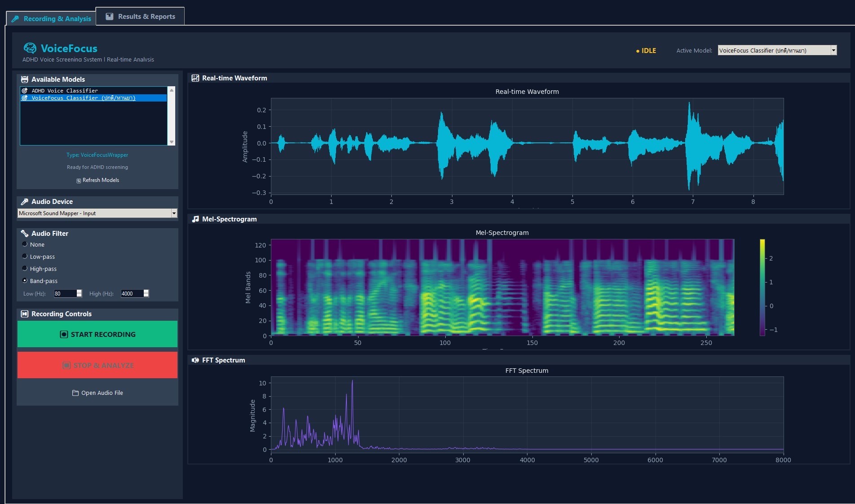Click the FFT Spectrum speaker icon
The image size is (855, 504).
[195, 360]
